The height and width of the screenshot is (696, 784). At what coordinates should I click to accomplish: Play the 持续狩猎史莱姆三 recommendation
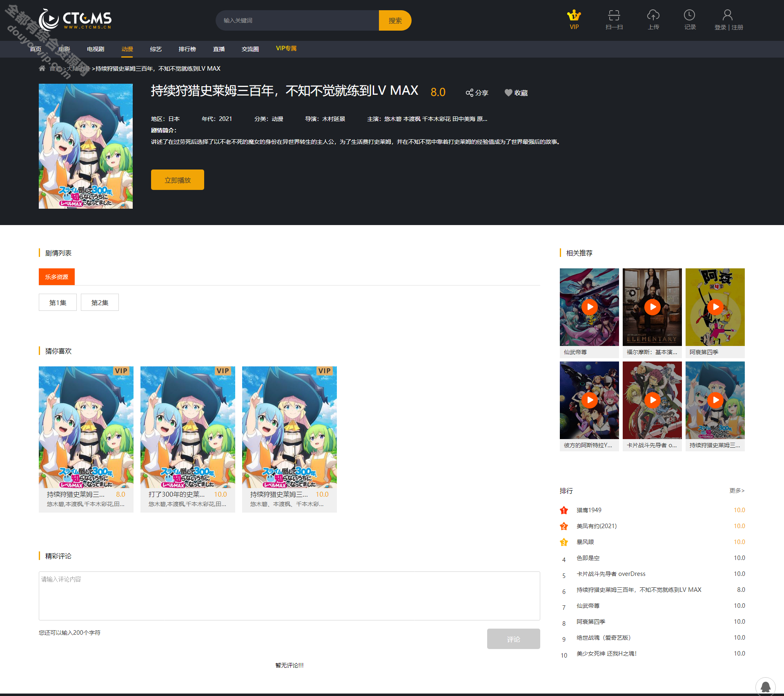coord(715,400)
